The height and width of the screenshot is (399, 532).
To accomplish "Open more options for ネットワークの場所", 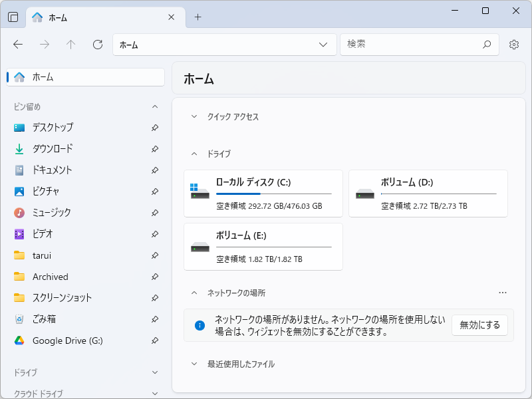I will (x=503, y=292).
